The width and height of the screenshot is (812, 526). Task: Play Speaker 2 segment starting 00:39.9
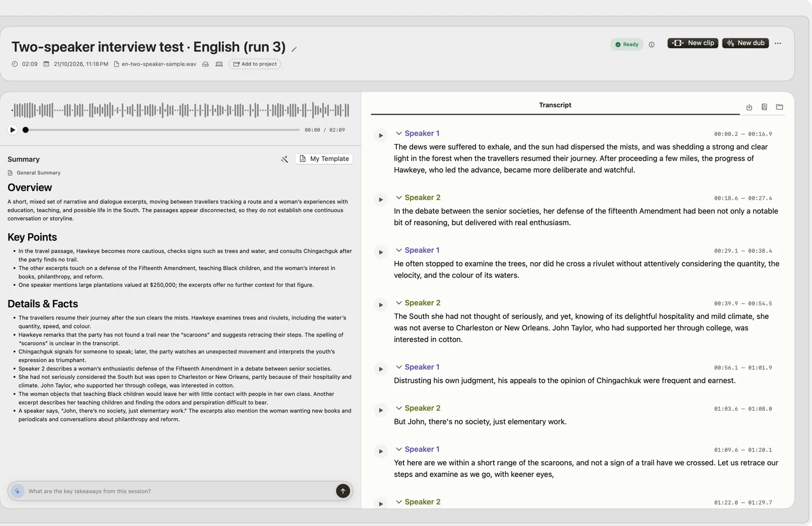pos(381,305)
